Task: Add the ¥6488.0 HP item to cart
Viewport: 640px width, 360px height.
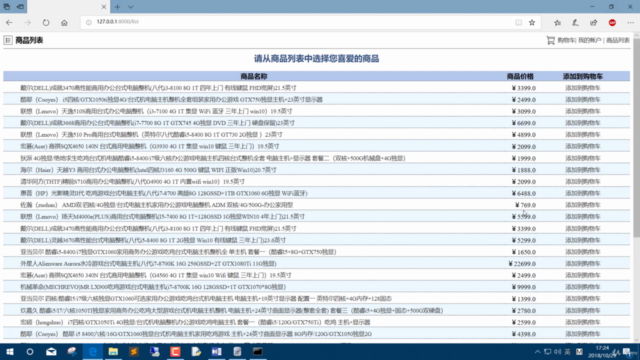Action: click(x=582, y=193)
